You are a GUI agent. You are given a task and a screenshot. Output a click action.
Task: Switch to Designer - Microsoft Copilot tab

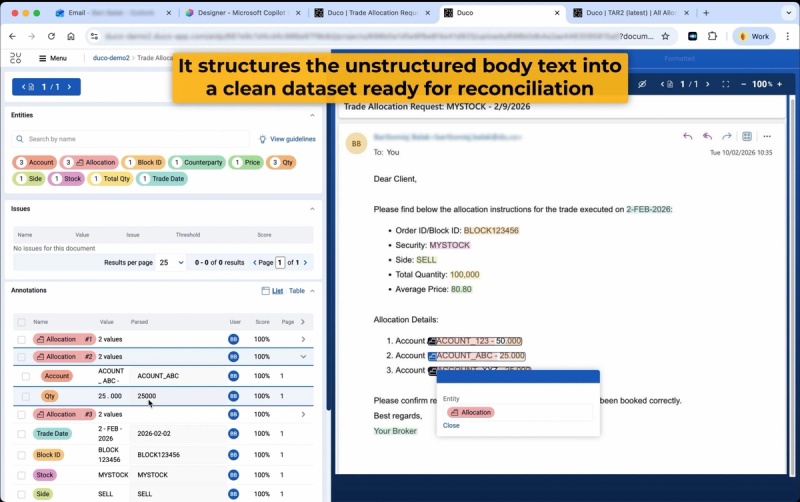[x=242, y=13]
